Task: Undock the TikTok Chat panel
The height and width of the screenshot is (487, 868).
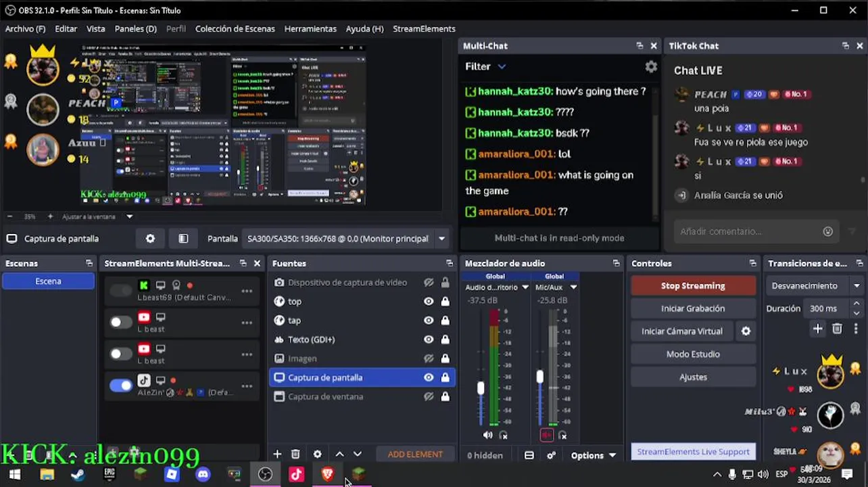Action: click(845, 46)
